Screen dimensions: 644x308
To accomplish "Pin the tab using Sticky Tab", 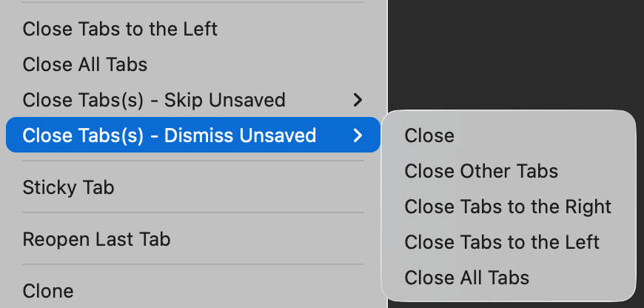I will (x=69, y=187).
